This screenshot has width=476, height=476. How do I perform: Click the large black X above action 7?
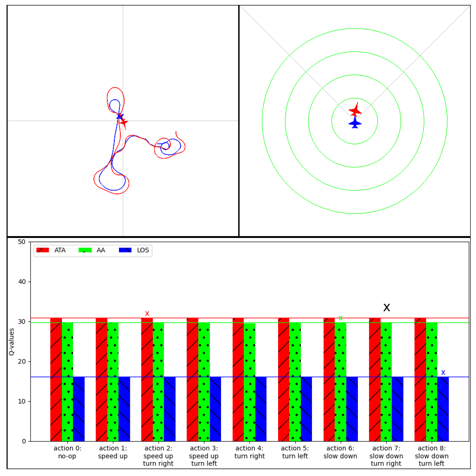point(387,307)
